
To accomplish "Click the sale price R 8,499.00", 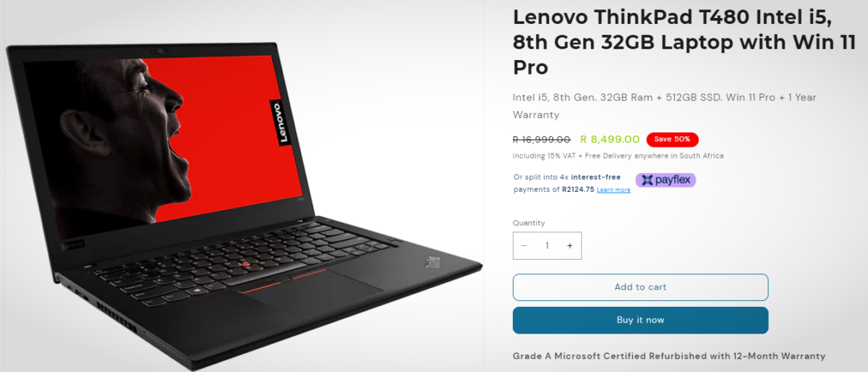I will point(610,140).
